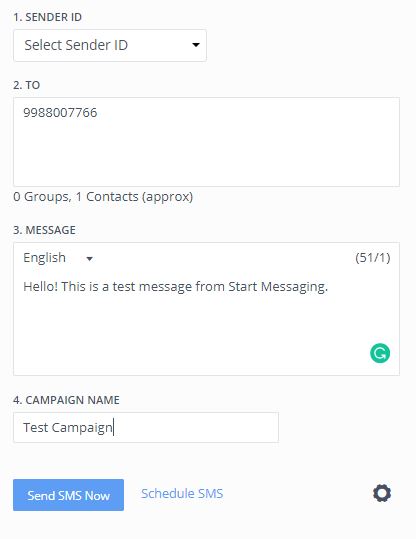Click the (51/1) character counter
416x539 pixels.
(373, 258)
